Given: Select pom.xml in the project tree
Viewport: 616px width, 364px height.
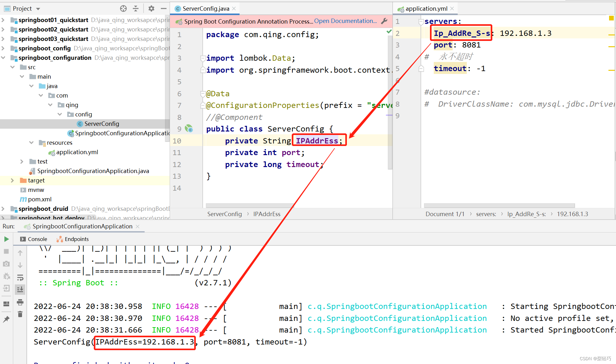Looking at the screenshot, I should [40, 199].
